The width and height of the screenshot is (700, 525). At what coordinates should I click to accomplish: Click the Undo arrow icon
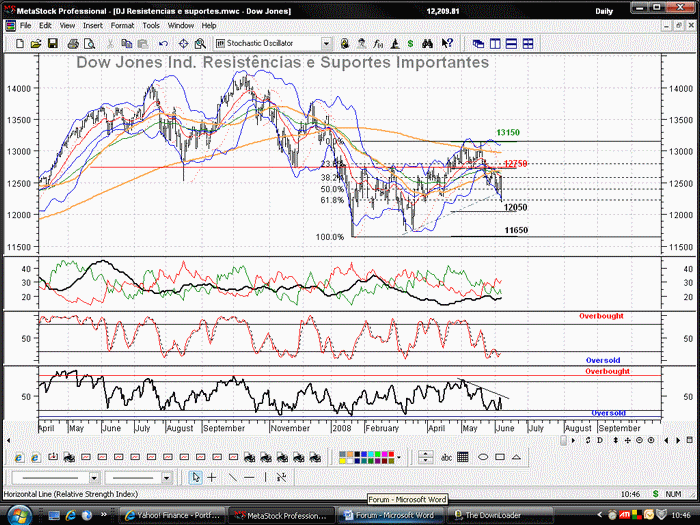[163, 43]
